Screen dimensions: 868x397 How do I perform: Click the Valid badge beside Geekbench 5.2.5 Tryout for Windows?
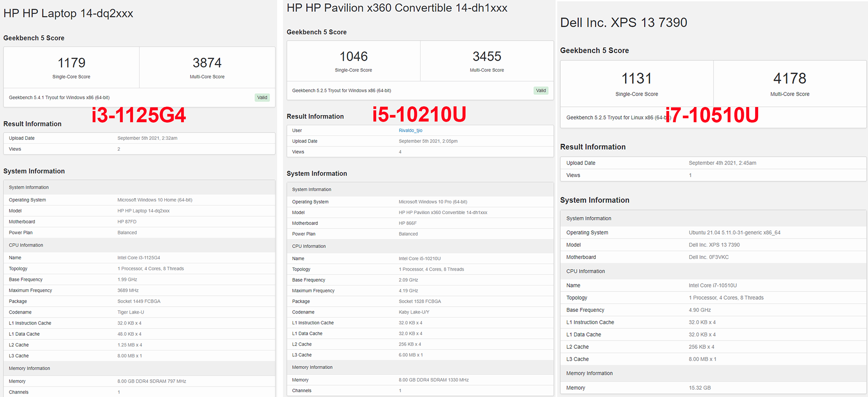541,91
